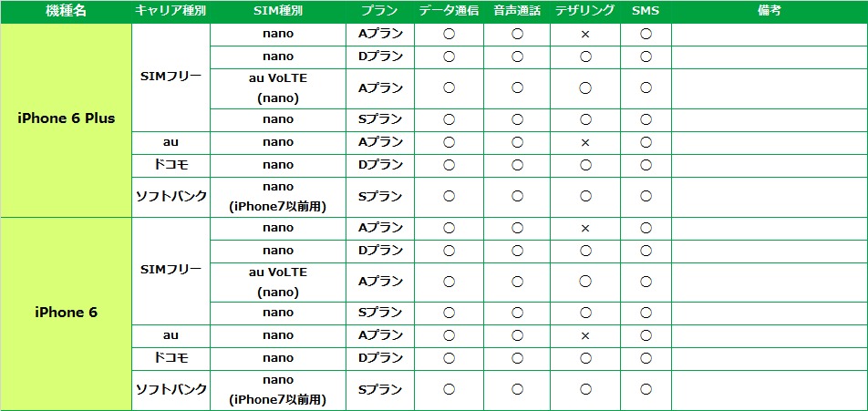The width and height of the screenshot is (868, 411).
Task: Click the iPhone 6 model cell
Action: click(x=67, y=313)
